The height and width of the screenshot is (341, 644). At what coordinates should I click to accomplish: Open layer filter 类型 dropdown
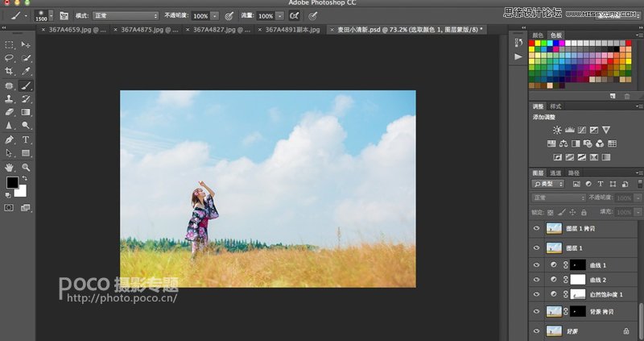(548, 184)
